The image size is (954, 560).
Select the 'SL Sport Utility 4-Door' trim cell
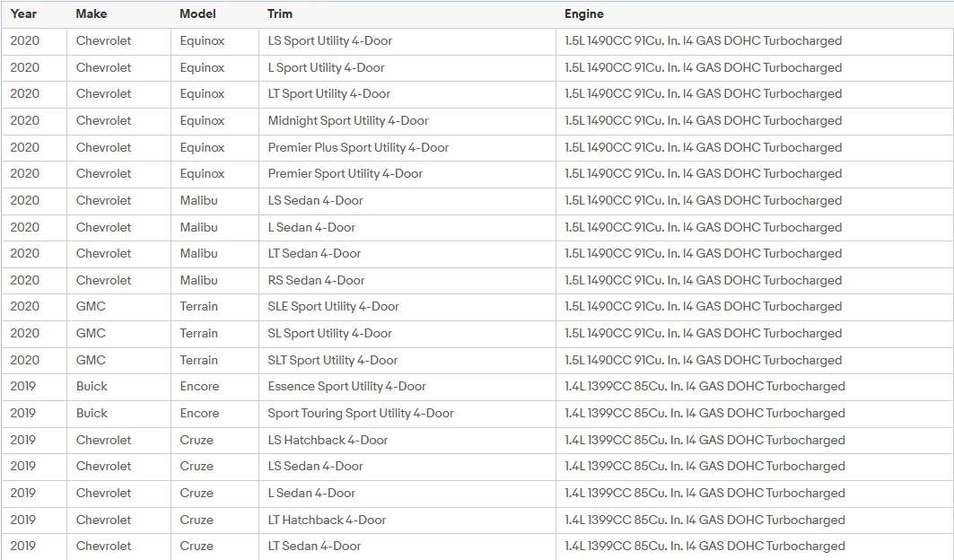click(407, 333)
